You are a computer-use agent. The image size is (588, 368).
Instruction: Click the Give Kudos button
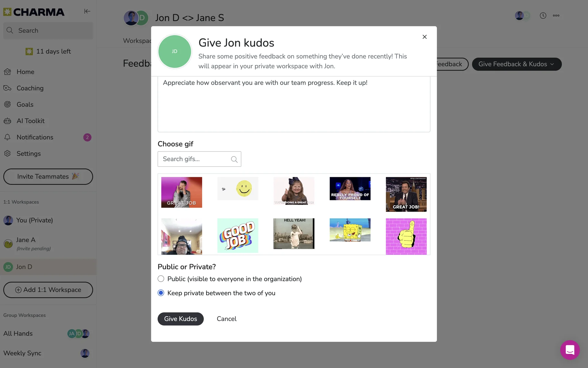coord(180,319)
